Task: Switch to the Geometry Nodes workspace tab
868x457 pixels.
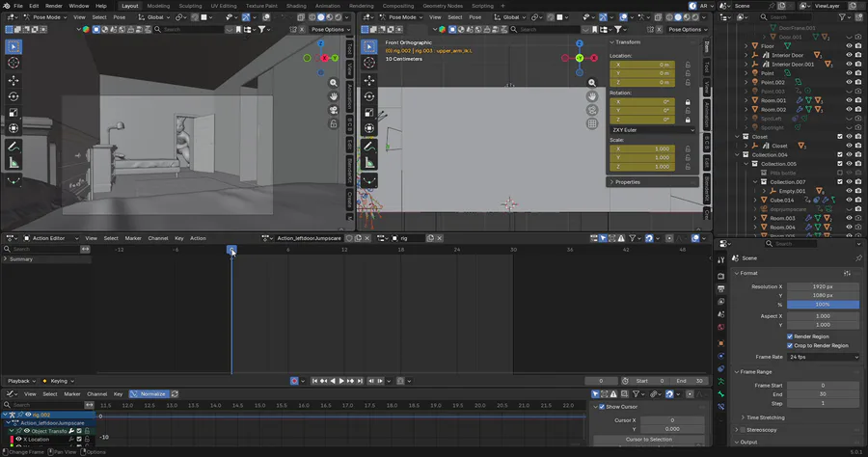Action: (x=443, y=6)
